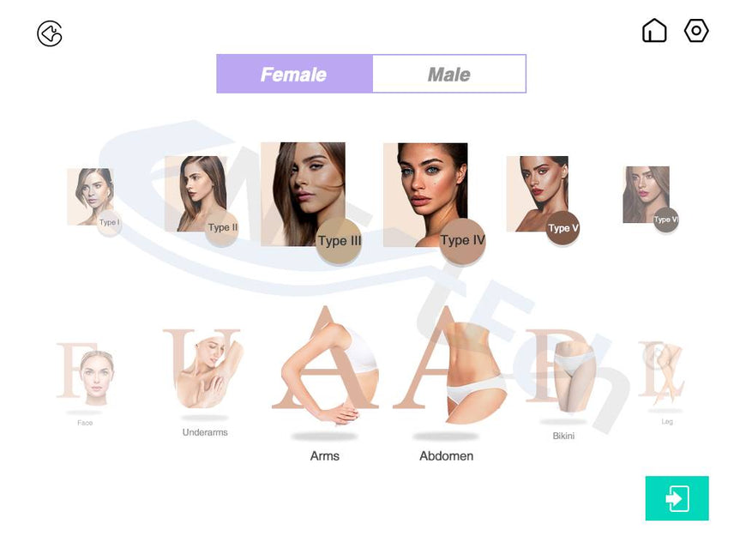
Task: Switch to the Male tab
Action: point(449,74)
